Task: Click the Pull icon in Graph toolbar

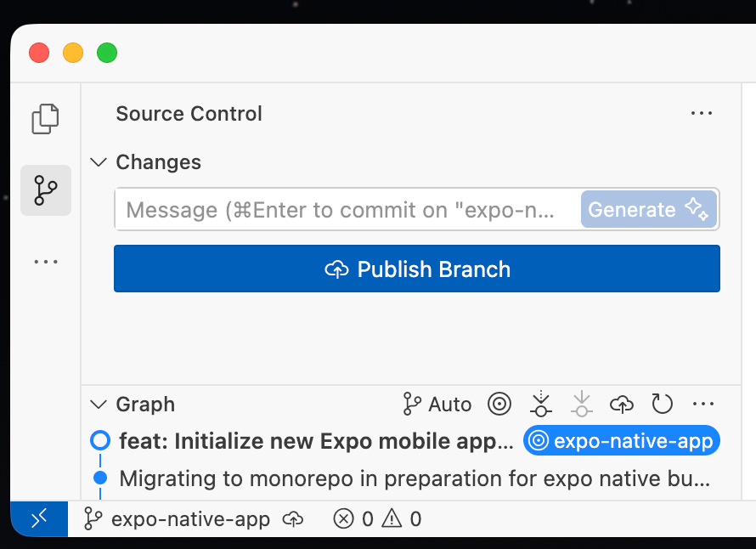Action: pyautogui.click(x=581, y=405)
